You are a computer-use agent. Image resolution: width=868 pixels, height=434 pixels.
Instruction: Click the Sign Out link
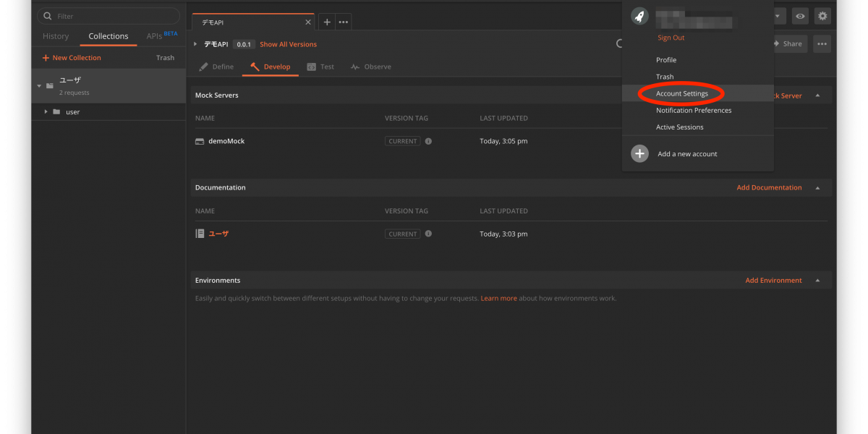click(671, 38)
